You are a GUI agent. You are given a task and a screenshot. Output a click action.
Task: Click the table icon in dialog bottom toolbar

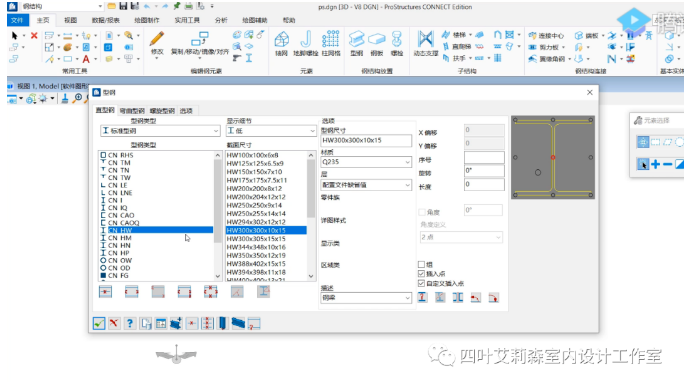(161, 323)
